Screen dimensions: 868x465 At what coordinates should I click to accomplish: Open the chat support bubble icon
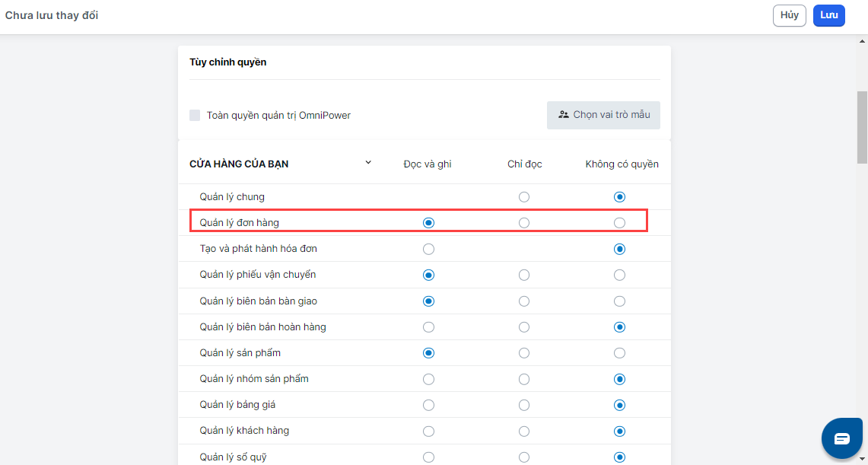[841, 438]
